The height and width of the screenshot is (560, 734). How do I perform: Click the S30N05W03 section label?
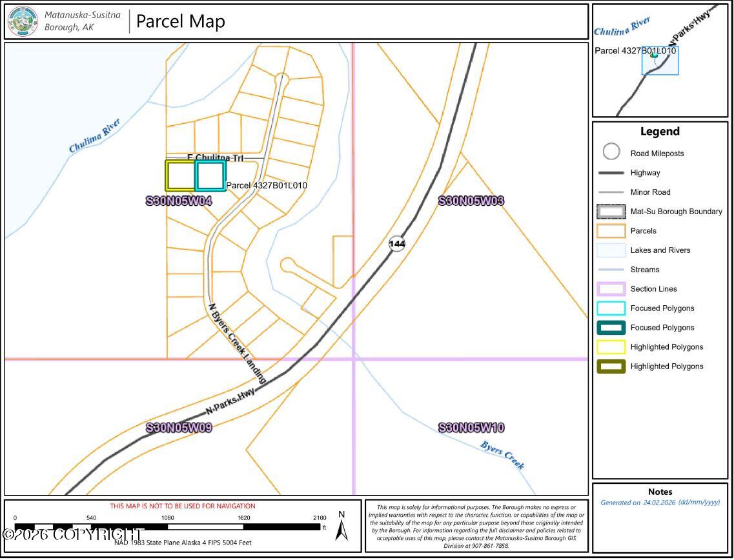pyautogui.click(x=471, y=201)
